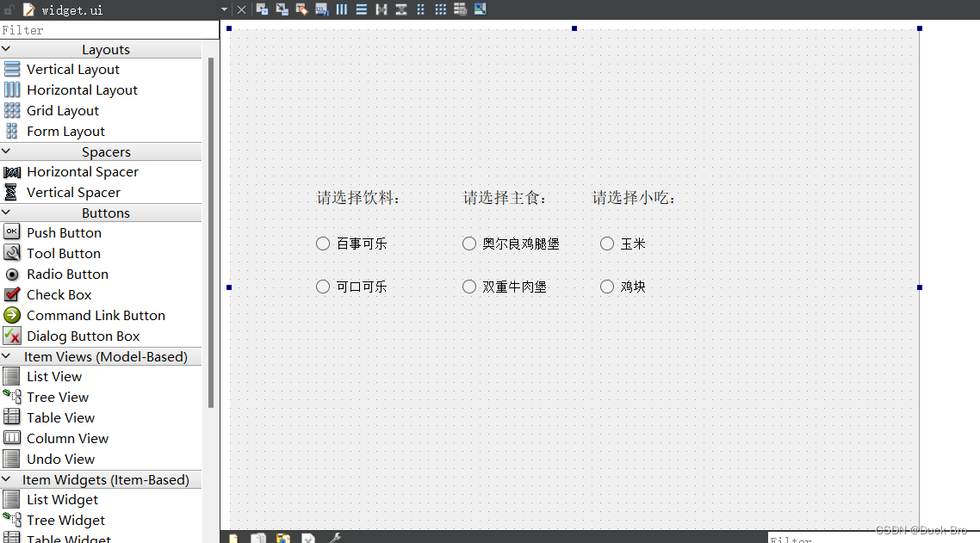
Task: Click the Adjust Size toolbar icon
Action: pyautogui.click(x=480, y=9)
